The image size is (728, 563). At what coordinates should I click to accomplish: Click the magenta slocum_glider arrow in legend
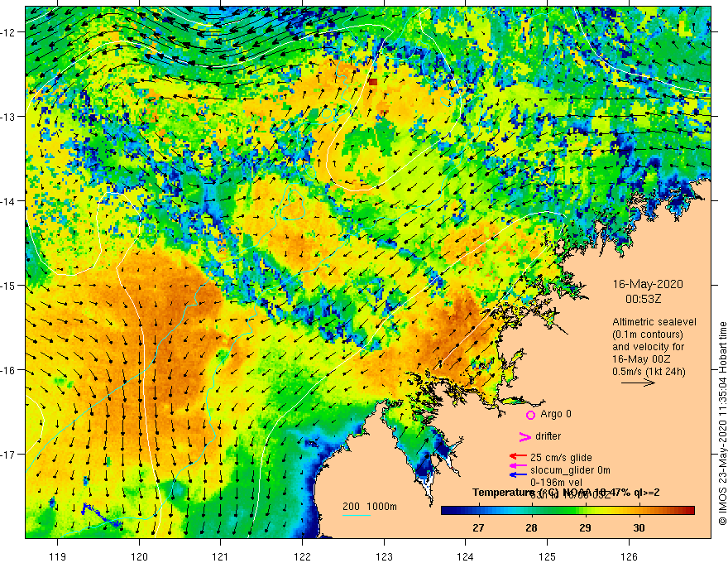point(518,465)
